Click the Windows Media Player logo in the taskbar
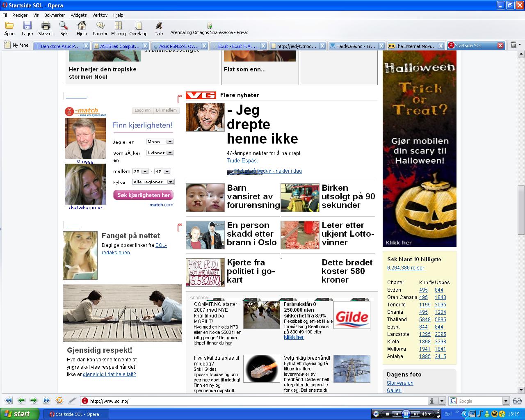The height and width of the screenshot is (420, 525). point(376,414)
